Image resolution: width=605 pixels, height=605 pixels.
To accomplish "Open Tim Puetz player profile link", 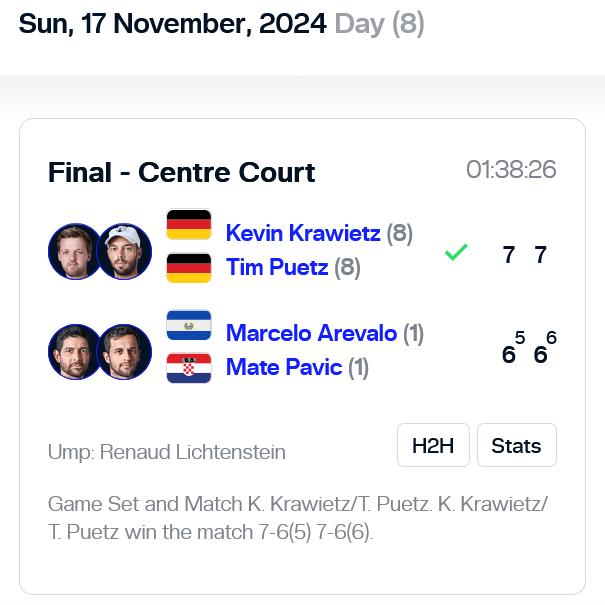I will point(277,267).
